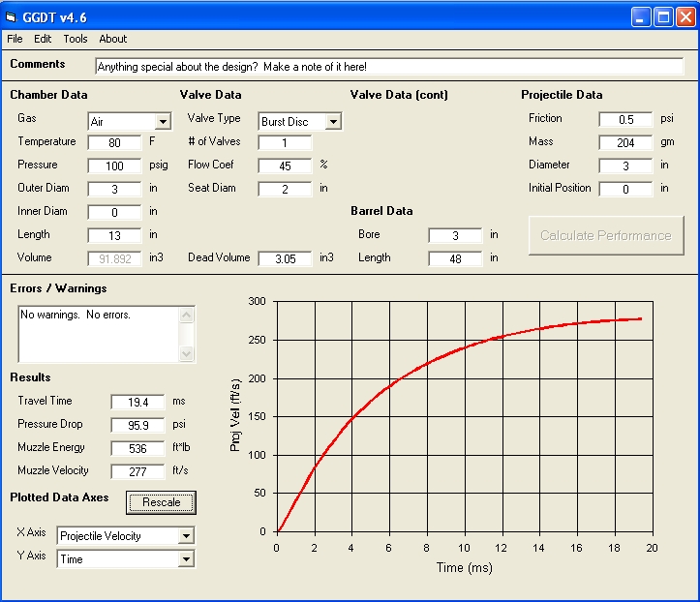Image resolution: width=700 pixels, height=602 pixels.
Task: Open the File menu
Action: point(15,39)
